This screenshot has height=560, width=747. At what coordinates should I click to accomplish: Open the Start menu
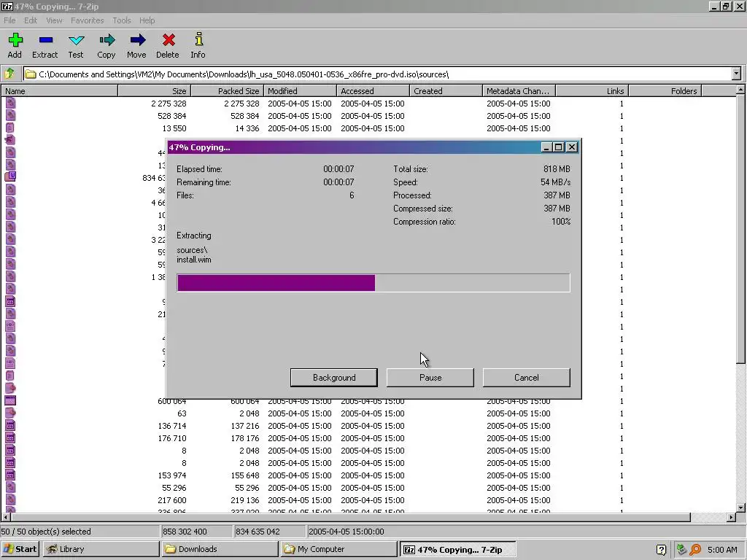pos(20,549)
